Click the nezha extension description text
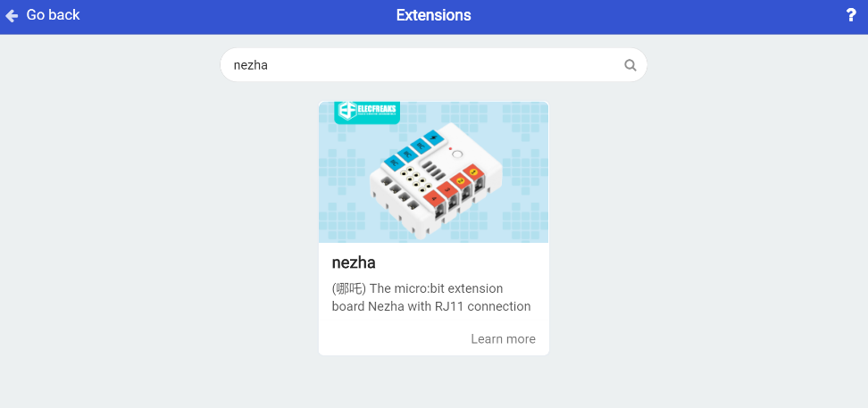Image resolution: width=868 pixels, height=408 pixels. click(431, 297)
